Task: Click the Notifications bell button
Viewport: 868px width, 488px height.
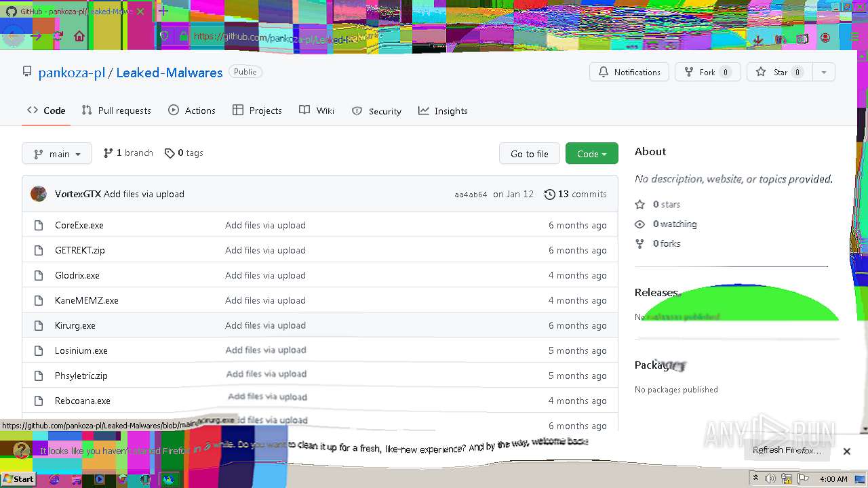Action: (x=629, y=72)
